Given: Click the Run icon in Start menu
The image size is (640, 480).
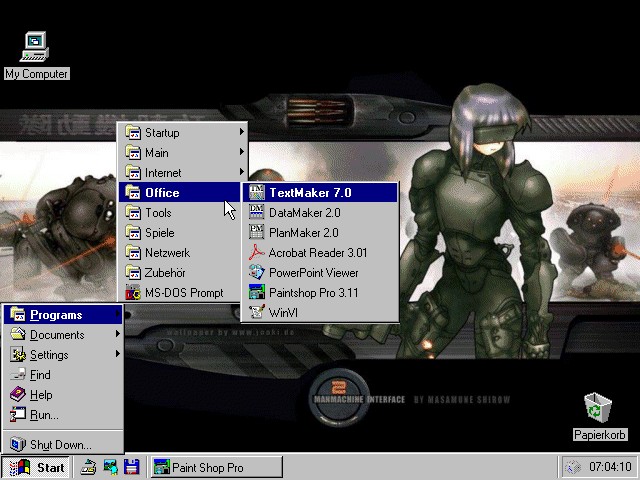Looking at the screenshot, I should tap(18, 414).
